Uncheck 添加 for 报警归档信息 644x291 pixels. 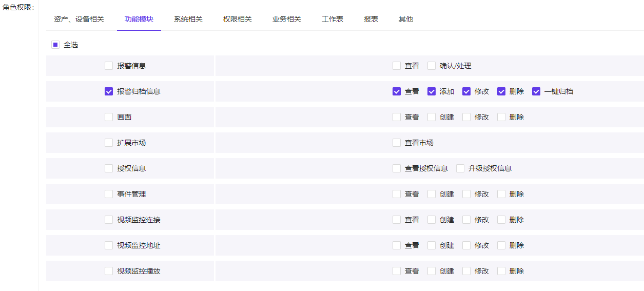(x=432, y=91)
